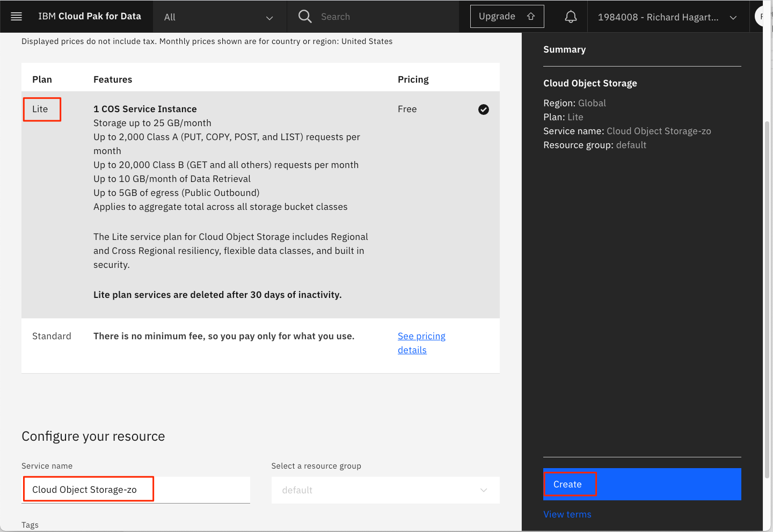
Task: Open the notifications bell
Action: coord(571,17)
